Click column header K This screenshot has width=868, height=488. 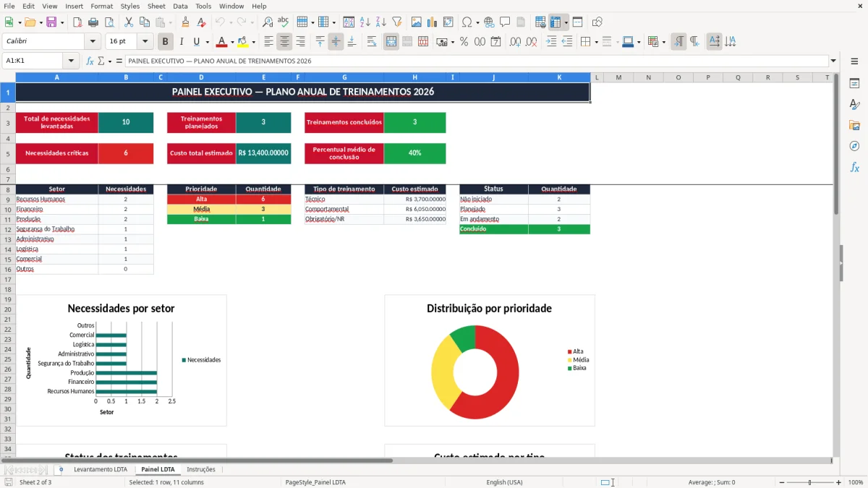coord(559,77)
